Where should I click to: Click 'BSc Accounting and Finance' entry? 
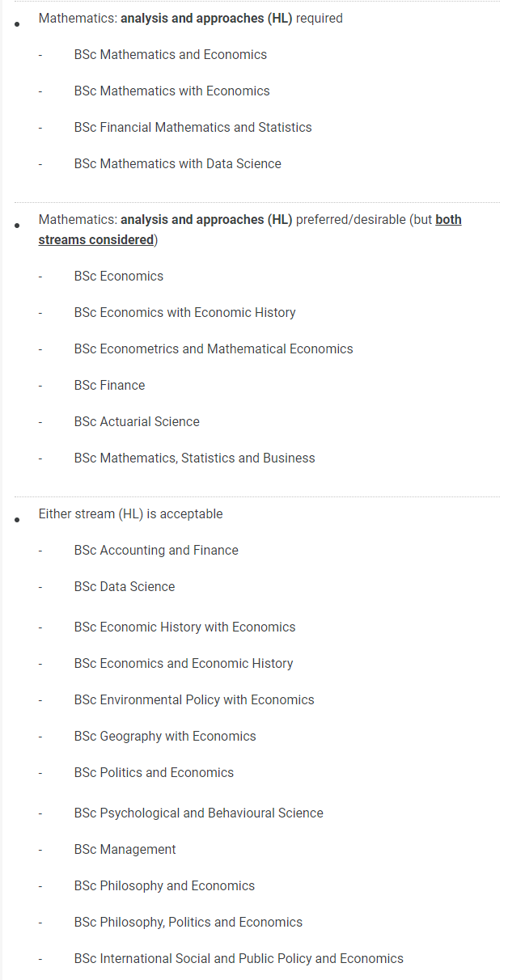point(156,551)
